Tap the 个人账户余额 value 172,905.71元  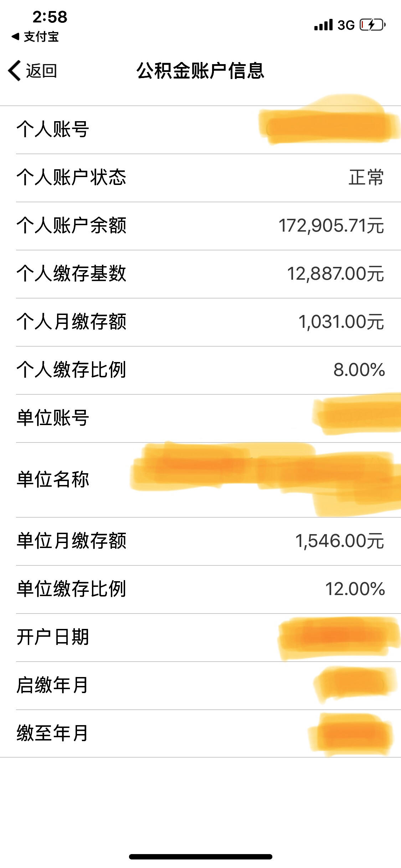pyautogui.click(x=331, y=226)
